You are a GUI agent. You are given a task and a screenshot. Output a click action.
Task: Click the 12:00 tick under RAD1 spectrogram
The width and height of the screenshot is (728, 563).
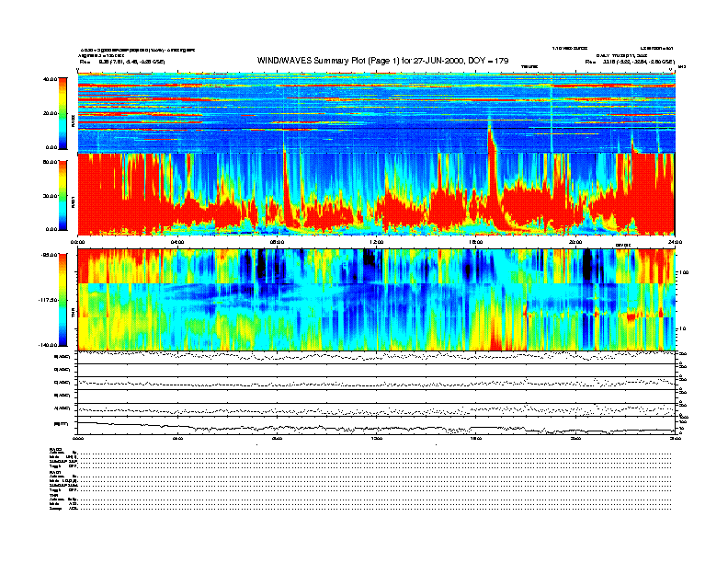click(377, 242)
